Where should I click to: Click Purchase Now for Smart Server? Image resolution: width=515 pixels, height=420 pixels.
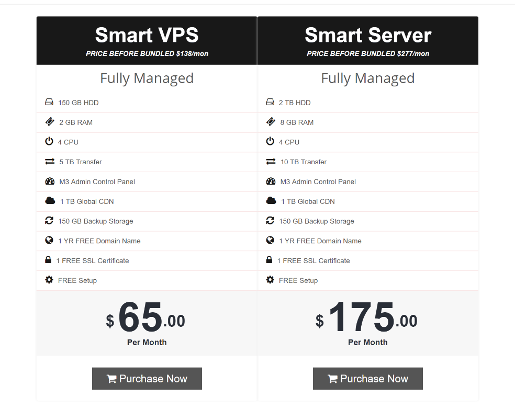tap(367, 378)
